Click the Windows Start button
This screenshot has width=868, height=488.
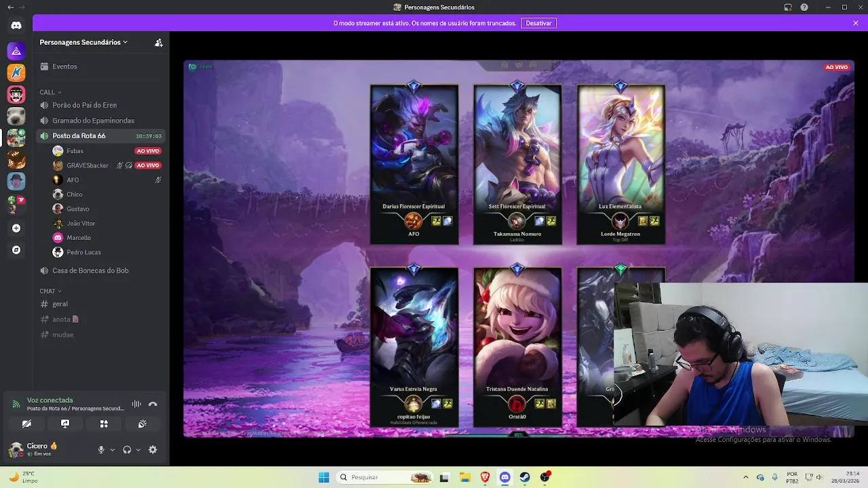click(323, 477)
